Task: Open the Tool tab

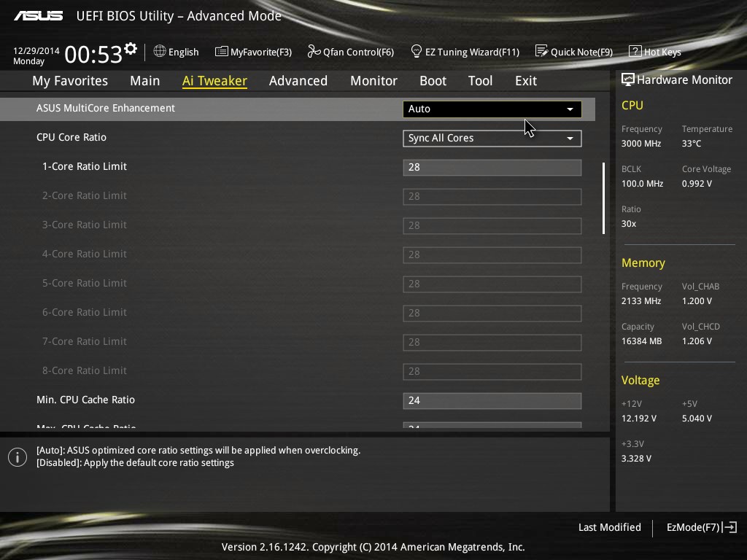Action: pos(480,81)
